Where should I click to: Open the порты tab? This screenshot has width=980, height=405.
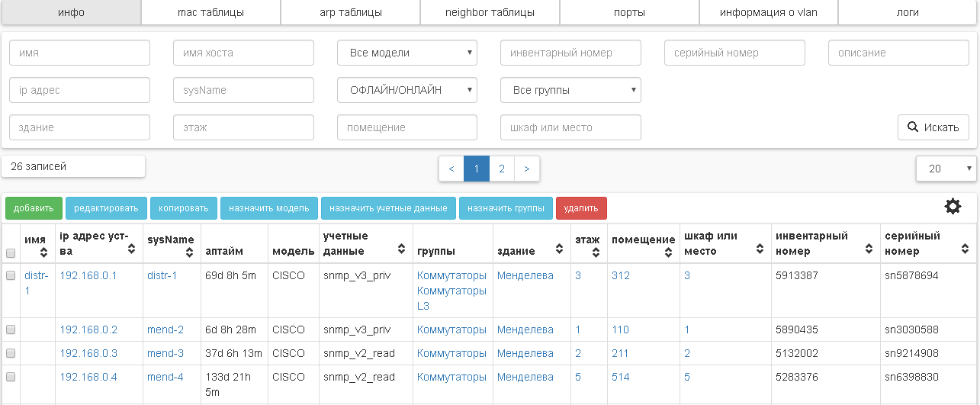pos(629,13)
